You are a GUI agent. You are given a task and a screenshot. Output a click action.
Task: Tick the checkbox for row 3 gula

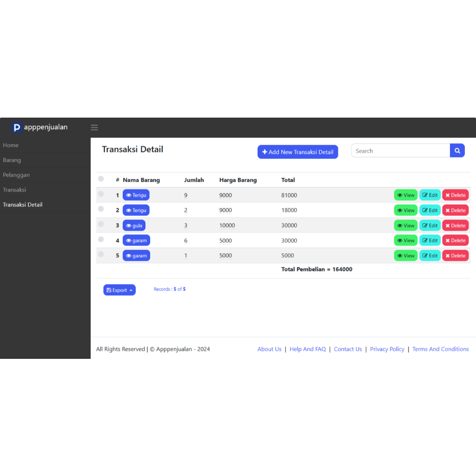pos(101,224)
